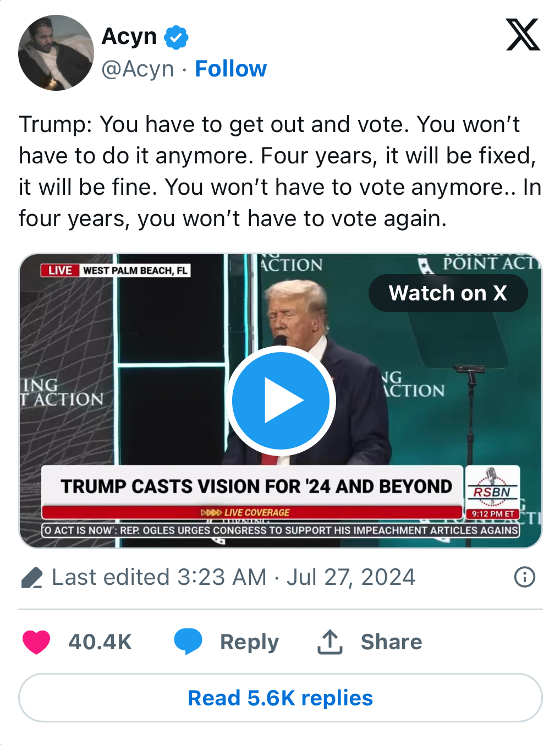Follow the Acyn account
This screenshot has width=560, height=745.
(230, 69)
